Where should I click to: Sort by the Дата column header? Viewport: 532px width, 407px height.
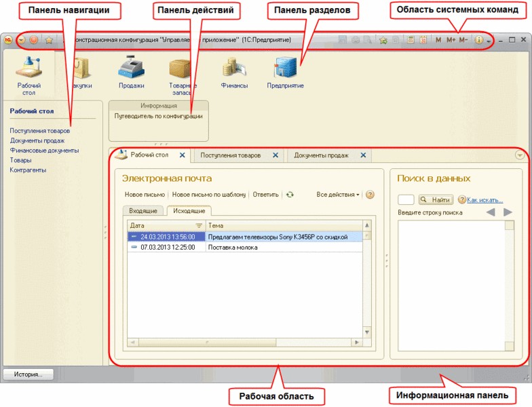[x=166, y=225]
